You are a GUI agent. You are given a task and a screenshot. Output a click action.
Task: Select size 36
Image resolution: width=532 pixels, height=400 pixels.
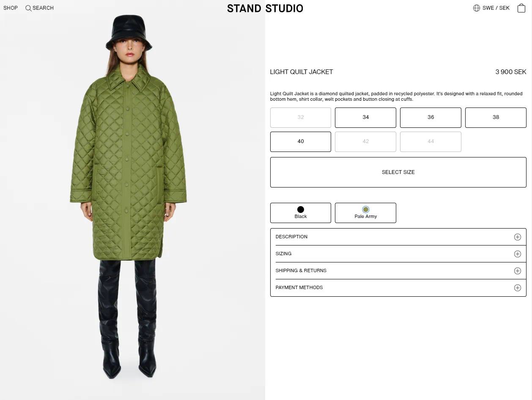click(431, 117)
